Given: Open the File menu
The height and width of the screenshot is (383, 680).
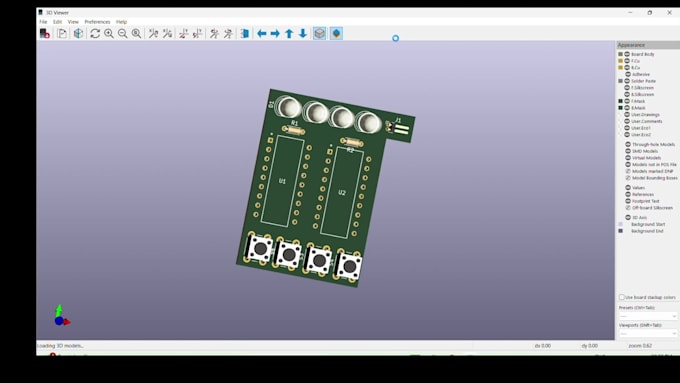Looking at the screenshot, I should [x=43, y=22].
